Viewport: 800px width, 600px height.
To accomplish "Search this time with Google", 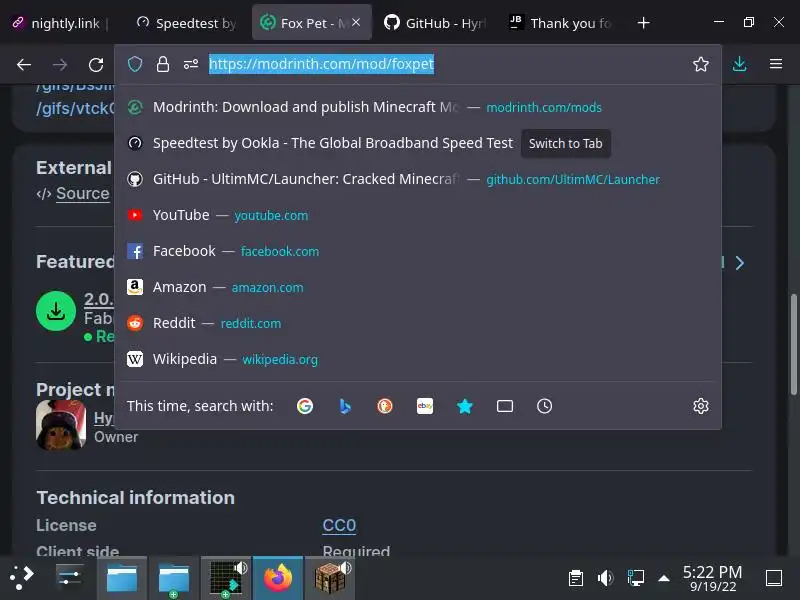I will [305, 406].
